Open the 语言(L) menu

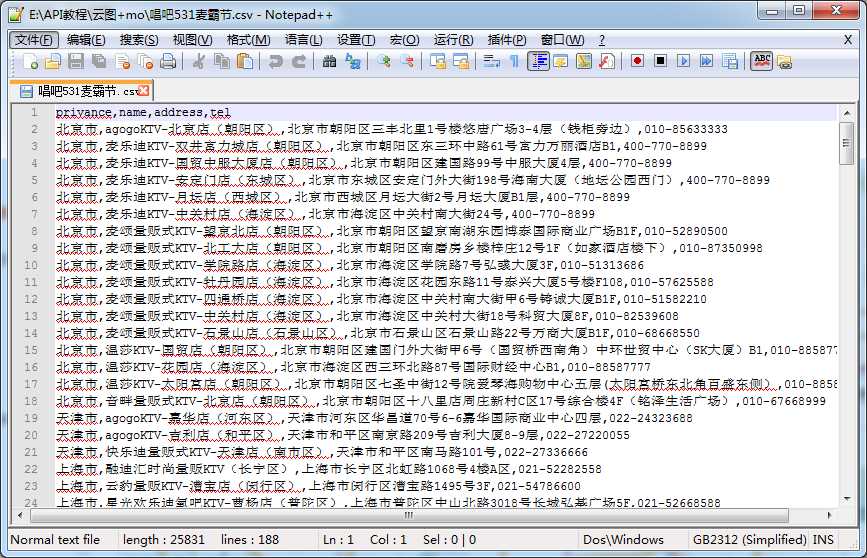(x=304, y=40)
